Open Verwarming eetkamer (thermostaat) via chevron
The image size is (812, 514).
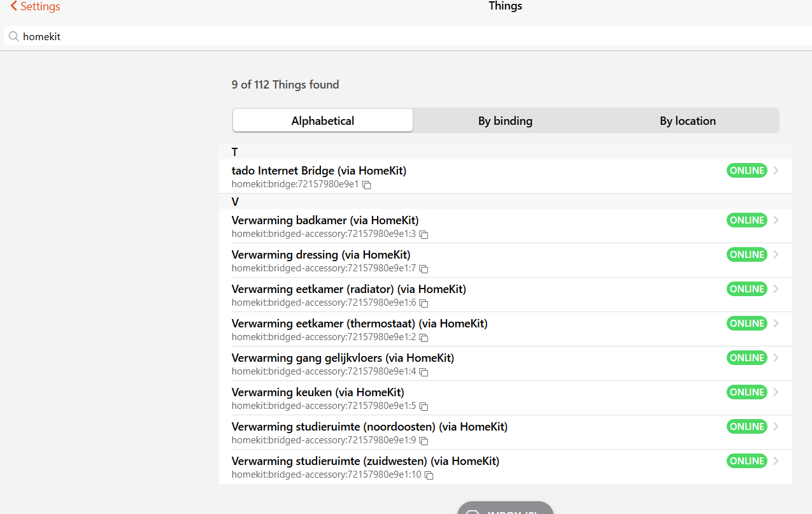tap(776, 324)
